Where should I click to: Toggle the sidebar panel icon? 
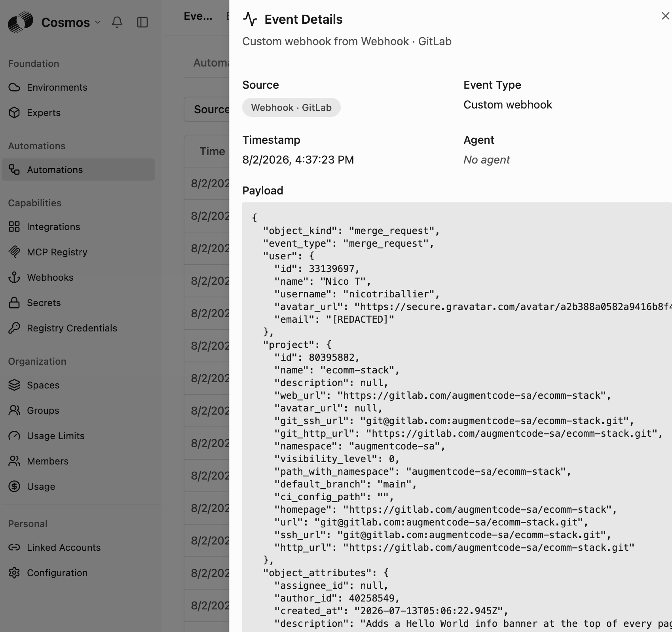[x=142, y=22]
